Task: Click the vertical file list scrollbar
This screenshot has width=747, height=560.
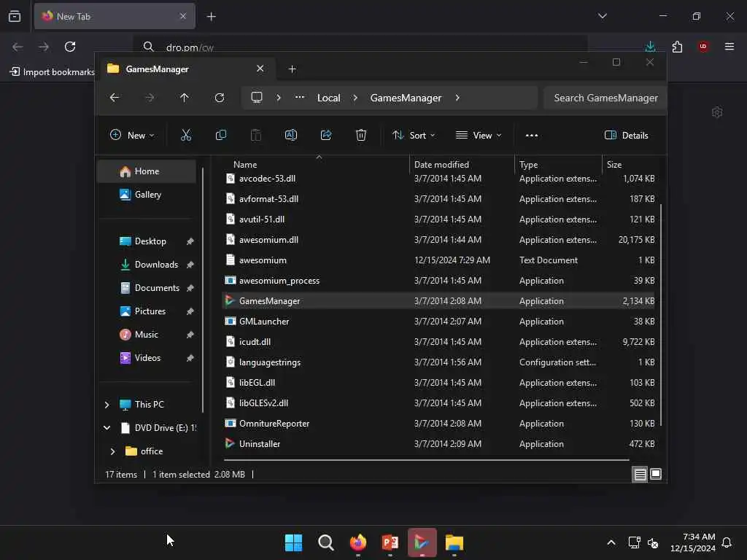Action: coord(661,315)
